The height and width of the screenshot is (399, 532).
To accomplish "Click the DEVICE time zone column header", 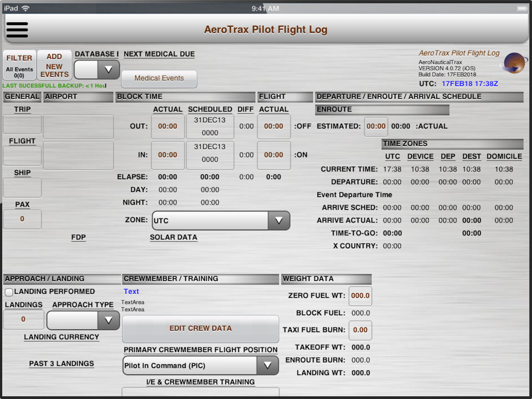I will point(421,156).
